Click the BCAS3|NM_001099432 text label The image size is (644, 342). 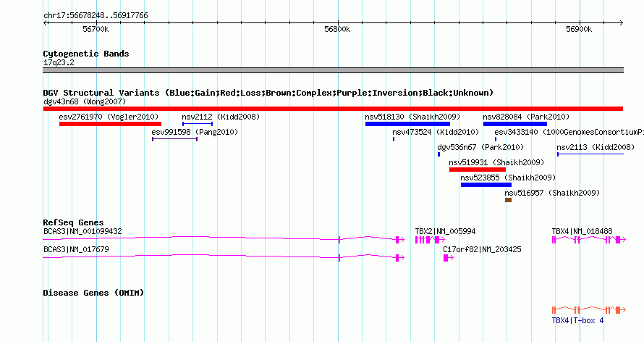82,231
